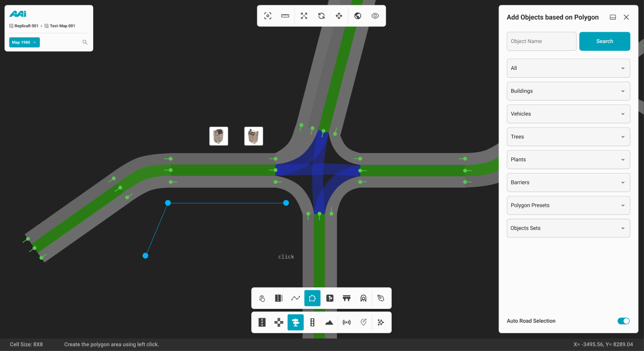The width and height of the screenshot is (644, 351).
Task: Toggle the active polygon area tool
Action: 312,298
